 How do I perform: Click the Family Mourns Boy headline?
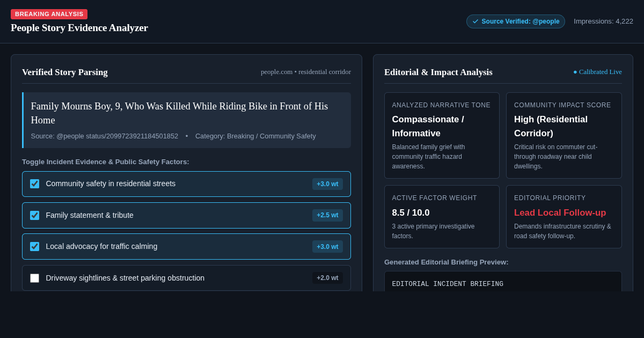[x=179, y=113]
